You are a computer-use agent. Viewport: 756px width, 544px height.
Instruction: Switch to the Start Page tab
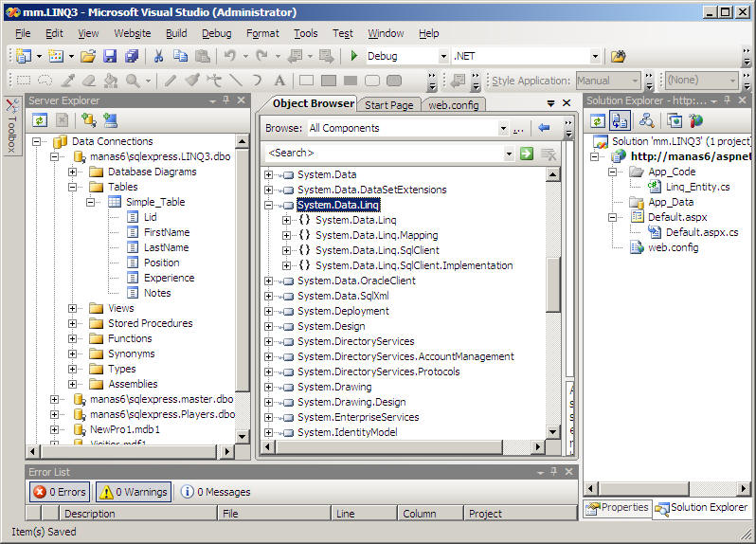[388, 105]
